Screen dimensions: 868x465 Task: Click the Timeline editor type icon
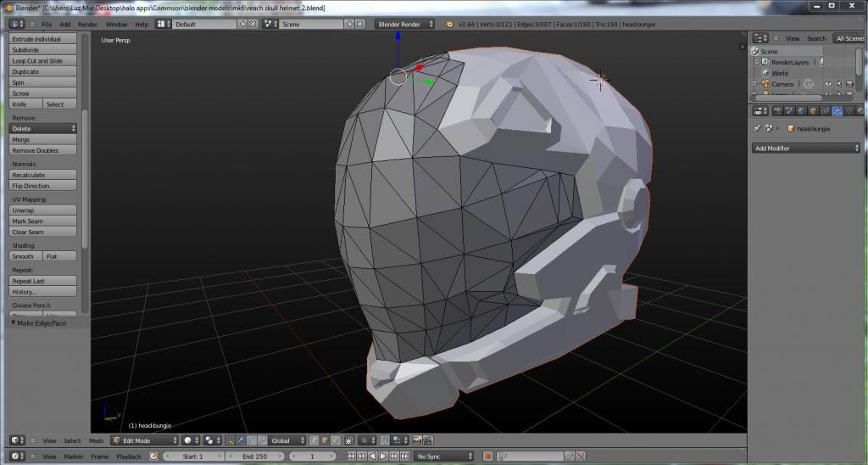17,457
